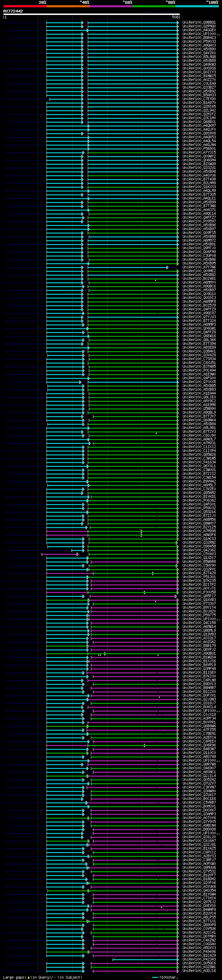Open the UniRef100_B9VH42 hit
222x980 pixels.
point(199,481)
